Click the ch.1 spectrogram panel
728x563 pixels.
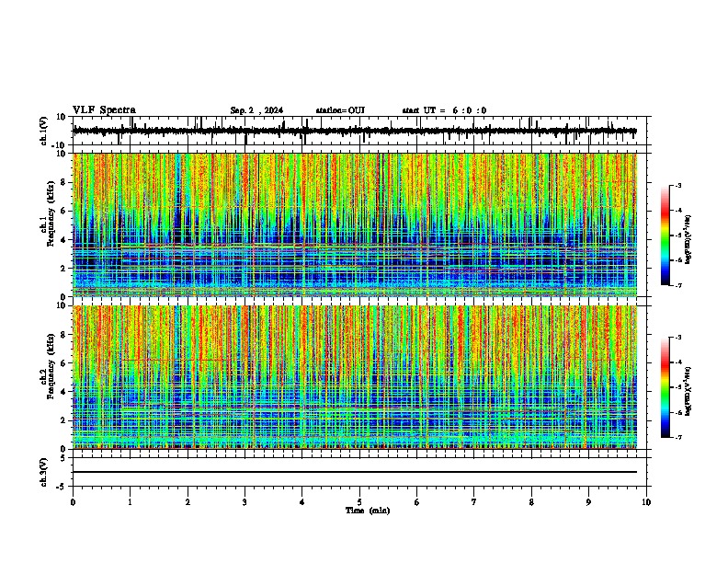355,224
